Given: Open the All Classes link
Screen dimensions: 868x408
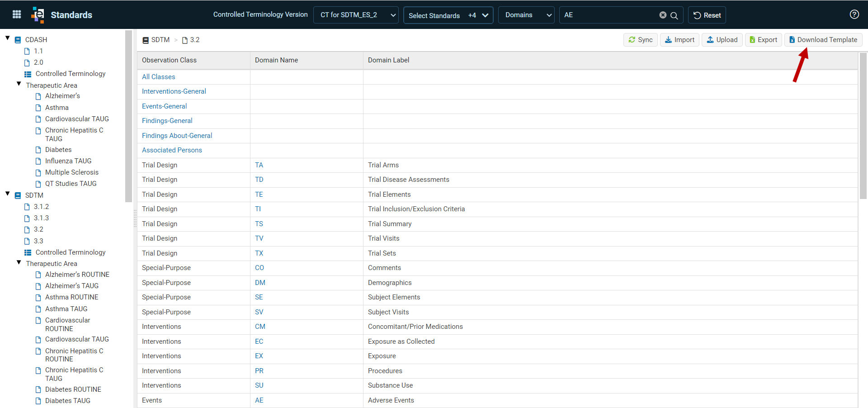Looking at the screenshot, I should (x=158, y=77).
